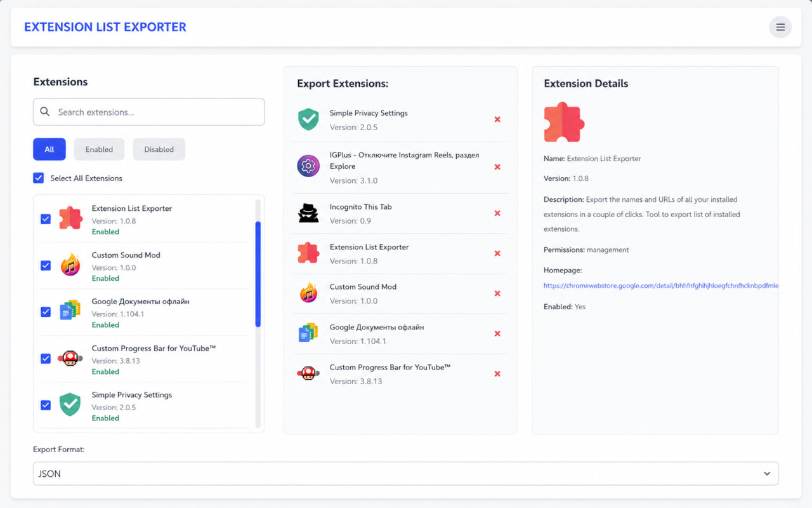Image resolution: width=812 pixels, height=508 pixels.
Task: Remove IGPlus from the export list
Action: pyautogui.click(x=497, y=167)
